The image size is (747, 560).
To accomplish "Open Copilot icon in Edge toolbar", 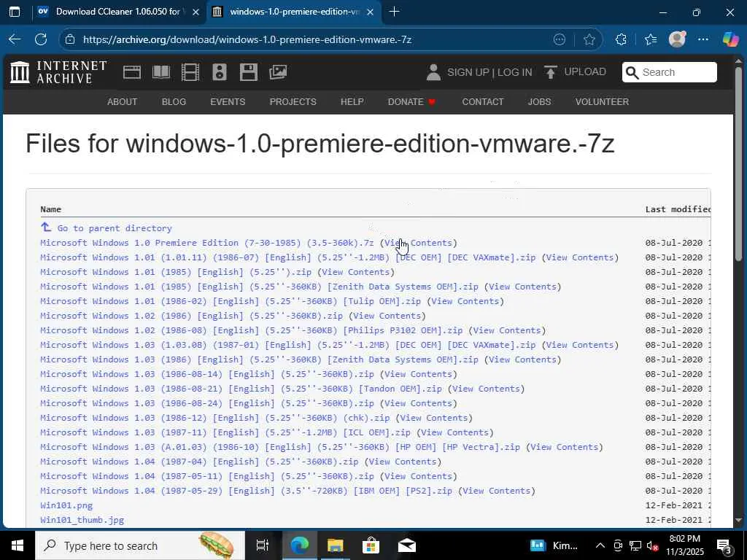I will (x=729, y=39).
